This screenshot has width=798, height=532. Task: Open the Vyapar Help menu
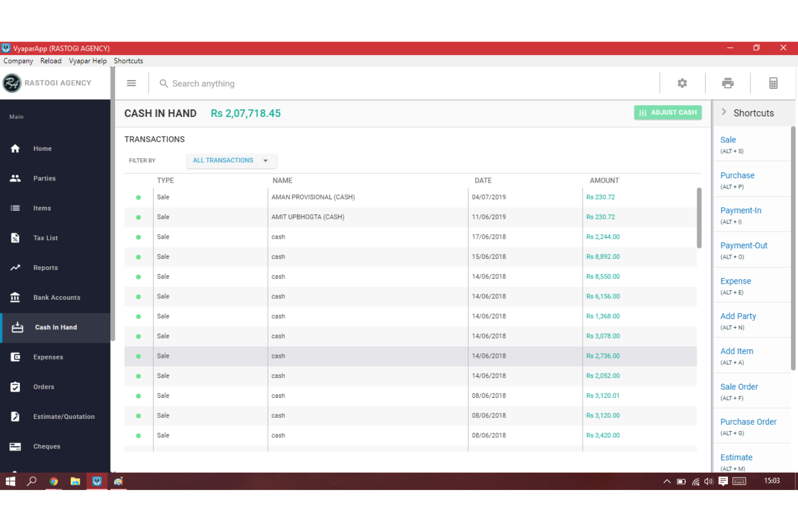(x=87, y=60)
